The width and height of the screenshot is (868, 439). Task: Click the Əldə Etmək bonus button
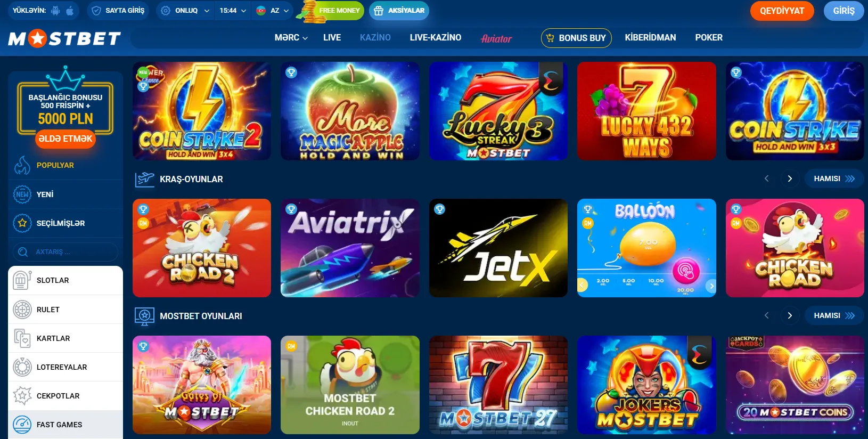65,139
